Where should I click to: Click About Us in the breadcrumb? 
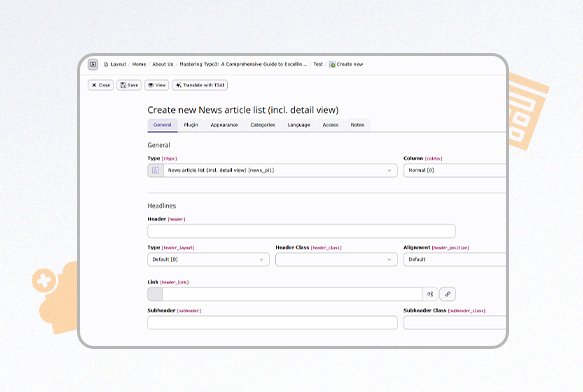point(163,64)
